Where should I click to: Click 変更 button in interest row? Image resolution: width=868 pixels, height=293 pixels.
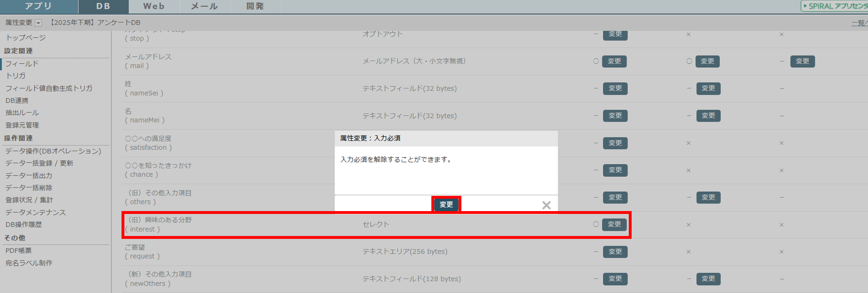[614, 224]
